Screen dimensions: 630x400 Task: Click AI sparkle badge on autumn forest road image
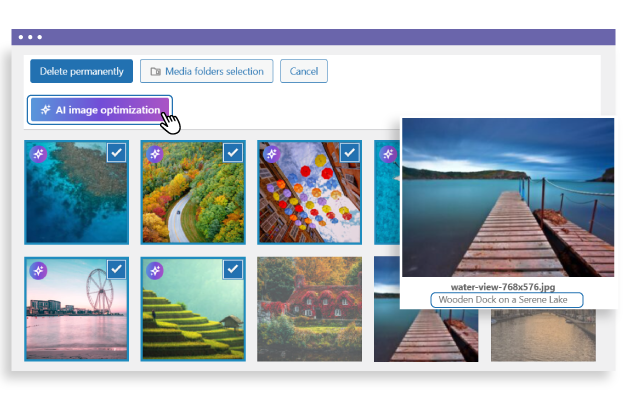point(155,154)
